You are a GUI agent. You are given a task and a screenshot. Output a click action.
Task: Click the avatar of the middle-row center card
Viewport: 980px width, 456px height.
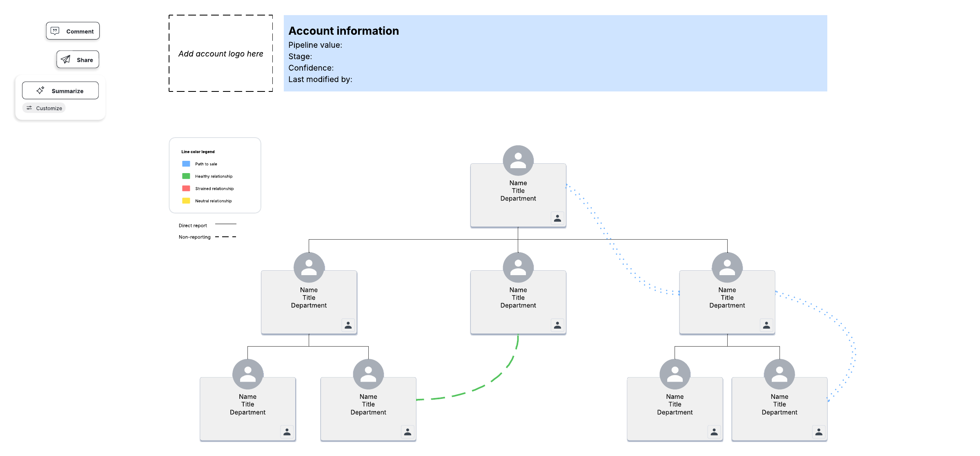(518, 267)
